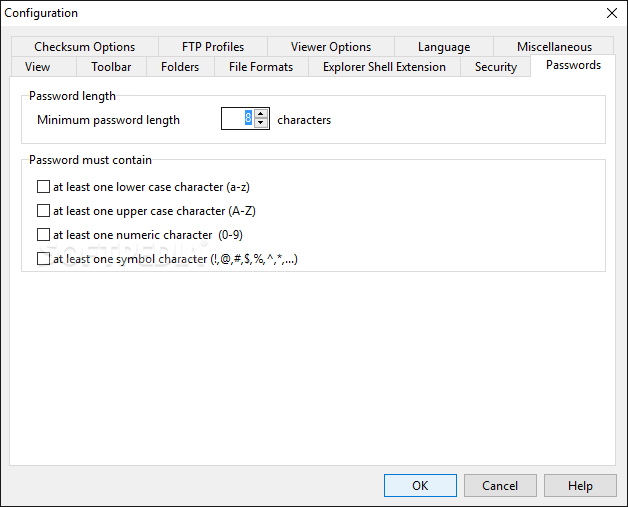
Task: Enable at least one lower case character
Action: [x=43, y=187]
